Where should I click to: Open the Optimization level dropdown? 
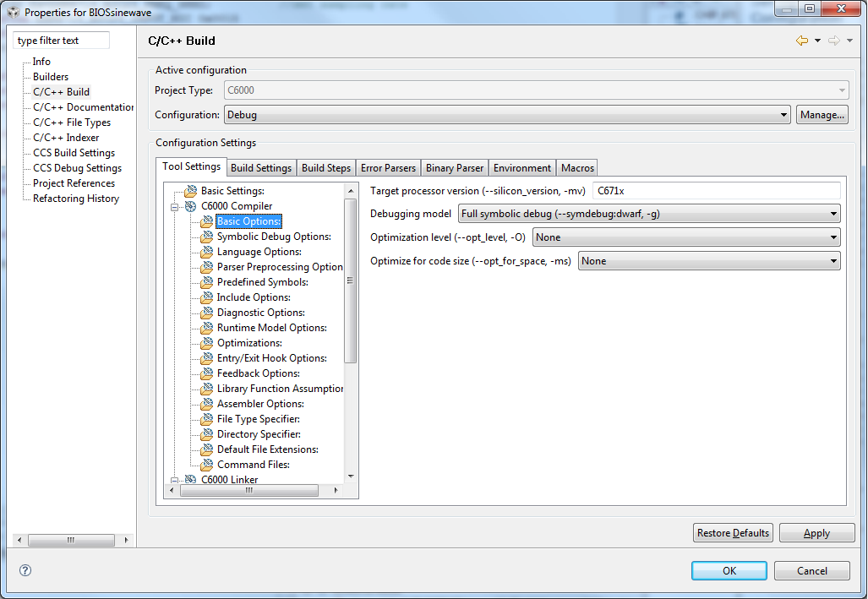tap(832, 237)
